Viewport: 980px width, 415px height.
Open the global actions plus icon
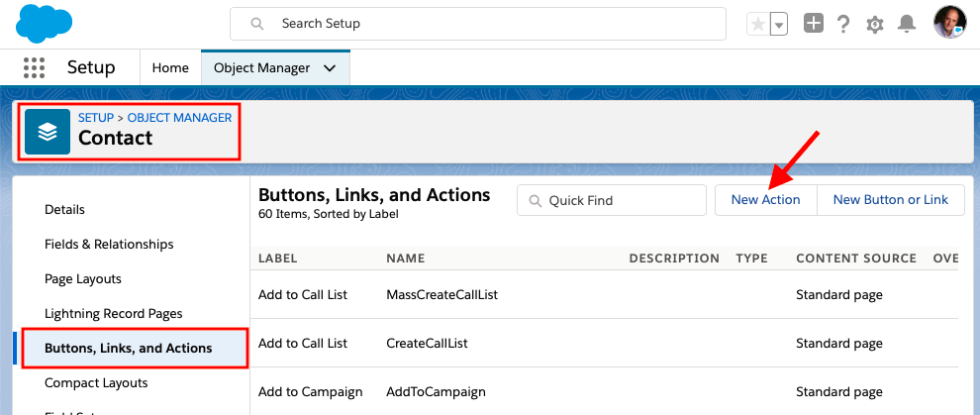pyautogui.click(x=813, y=24)
